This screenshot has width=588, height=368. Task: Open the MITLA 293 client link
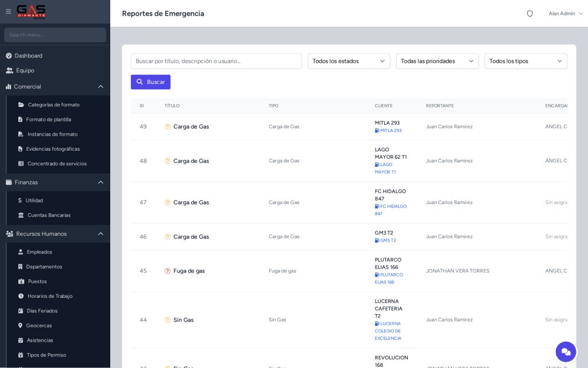tap(388, 131)
